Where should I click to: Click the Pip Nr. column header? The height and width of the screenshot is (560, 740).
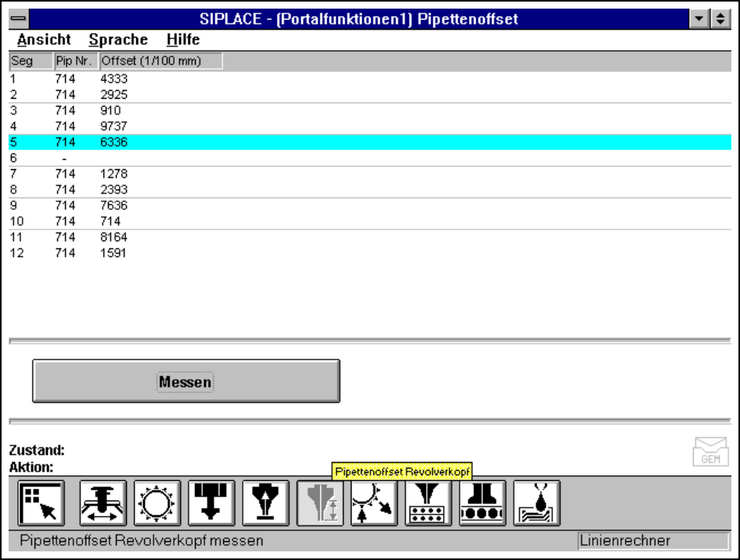click(76, 61)
